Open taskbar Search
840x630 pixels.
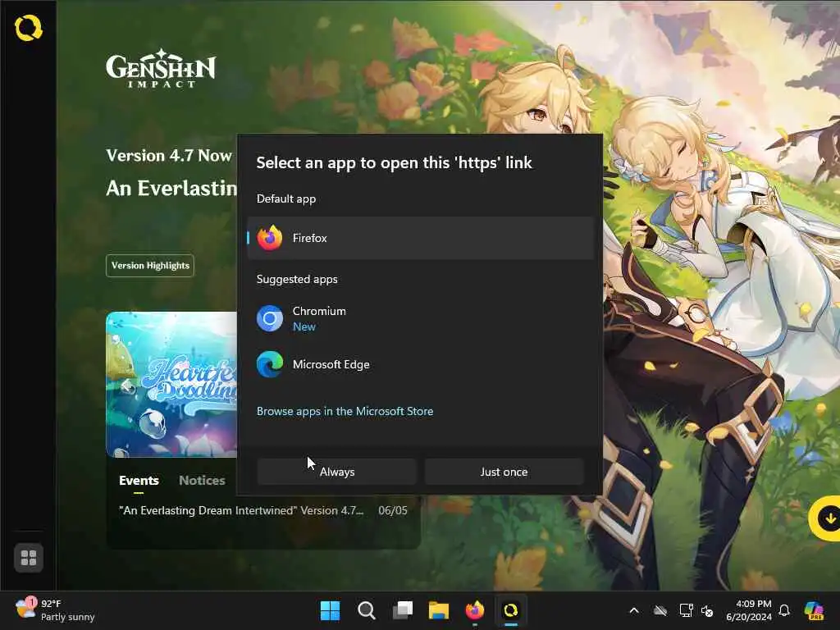tap(367, 610)
